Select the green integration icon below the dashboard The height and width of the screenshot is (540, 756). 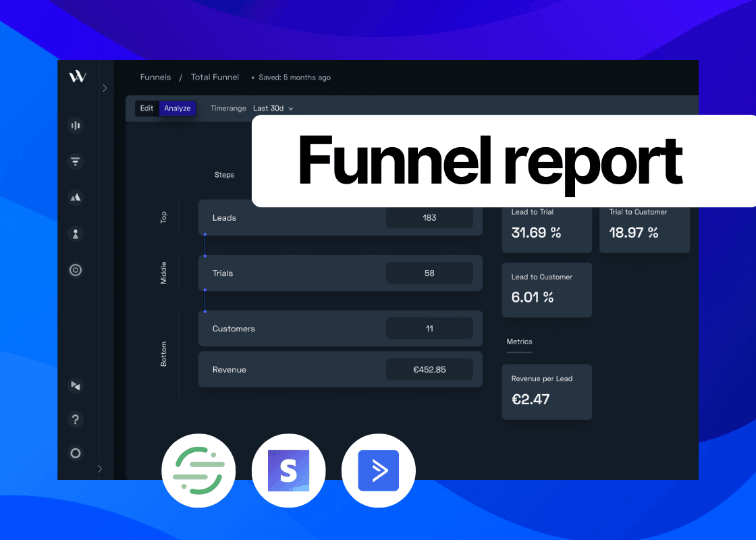pyautogui.click(x=198, y=470)
